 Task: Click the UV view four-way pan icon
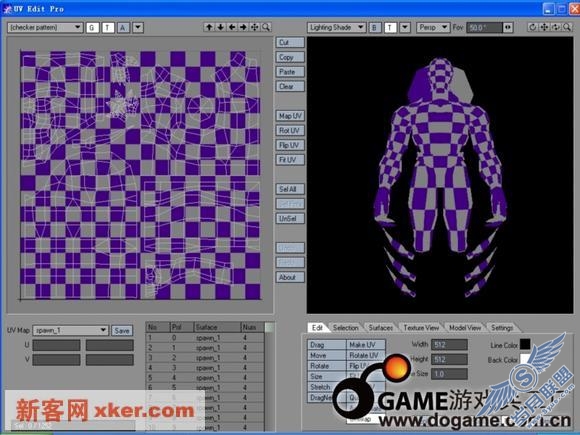coord(254,27)
